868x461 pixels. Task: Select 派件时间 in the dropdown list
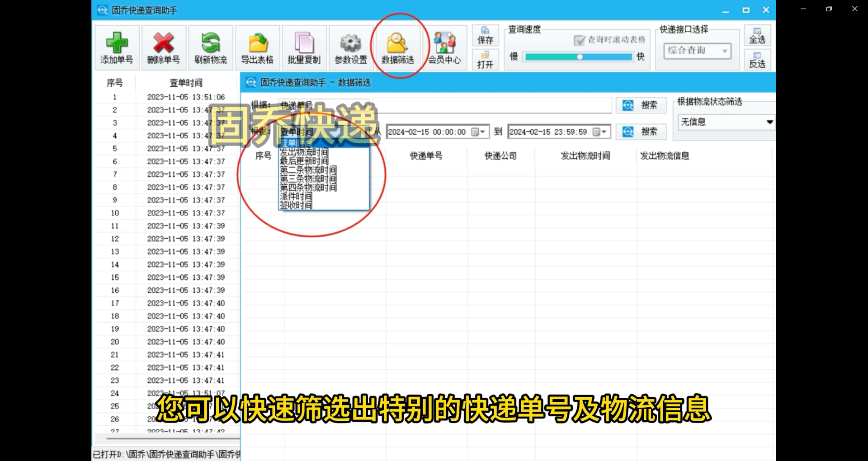(x=296, y=197)
